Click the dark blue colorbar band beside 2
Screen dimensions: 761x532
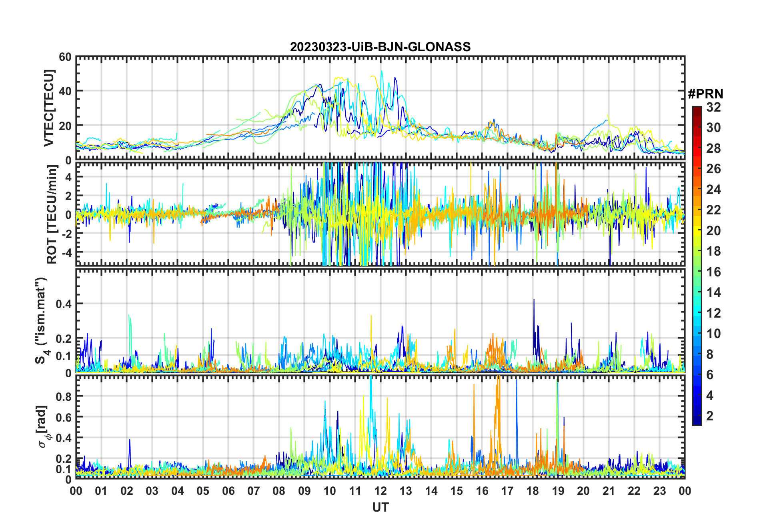(x=697, y=416)
